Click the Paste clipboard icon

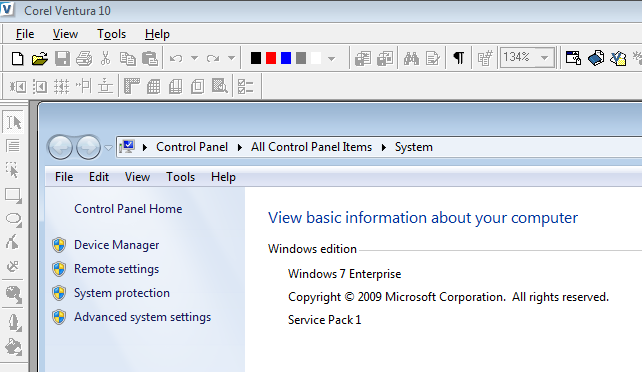click(149, 59)
